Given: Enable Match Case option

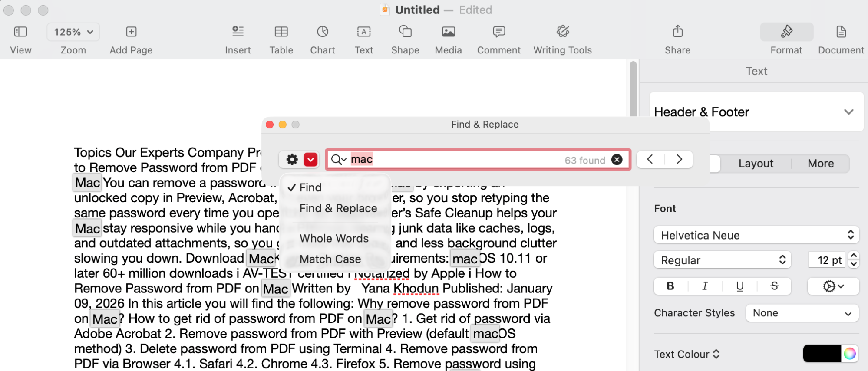Looking at the screenshot, I should click(330, 259).
